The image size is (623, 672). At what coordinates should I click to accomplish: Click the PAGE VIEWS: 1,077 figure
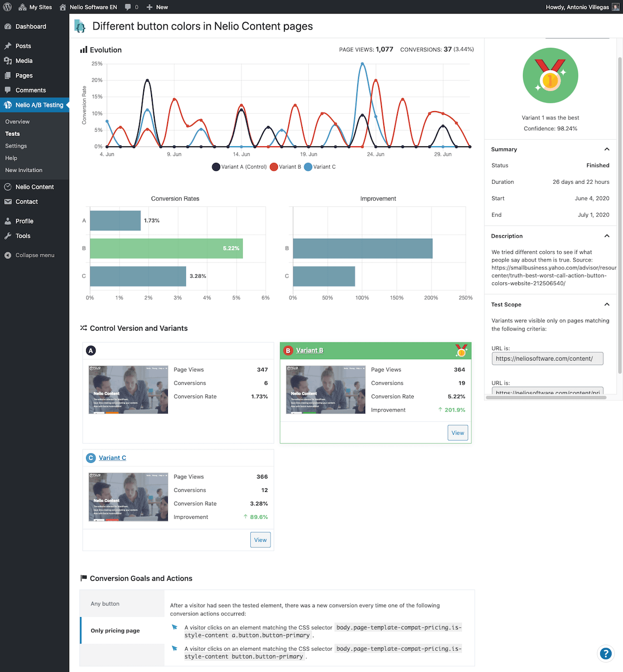366,49
